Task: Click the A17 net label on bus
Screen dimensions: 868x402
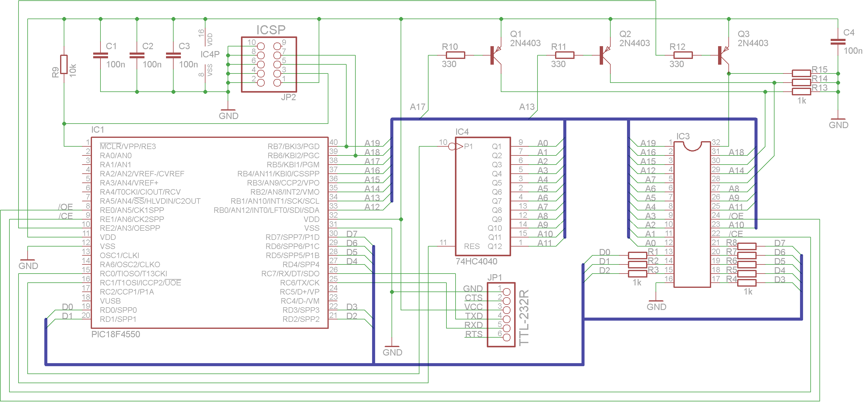Action: (x=418, y=107)
